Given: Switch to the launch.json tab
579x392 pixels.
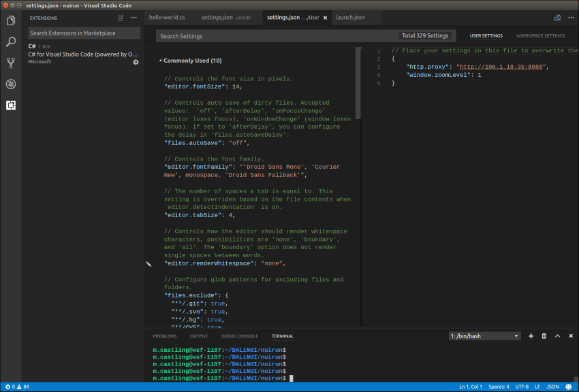Looking at the screenshot, I should click(350, 18).
